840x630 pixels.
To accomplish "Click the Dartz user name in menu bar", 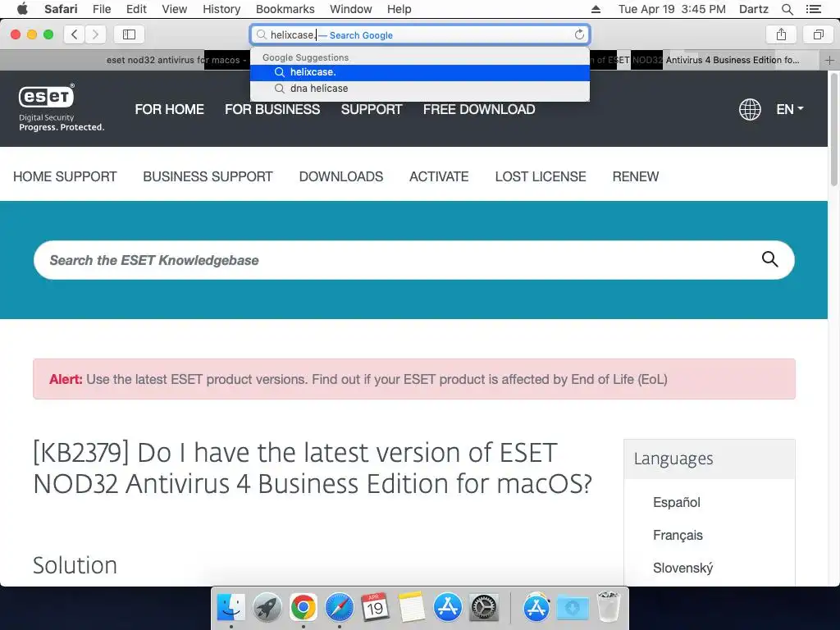I will point(753,9).
